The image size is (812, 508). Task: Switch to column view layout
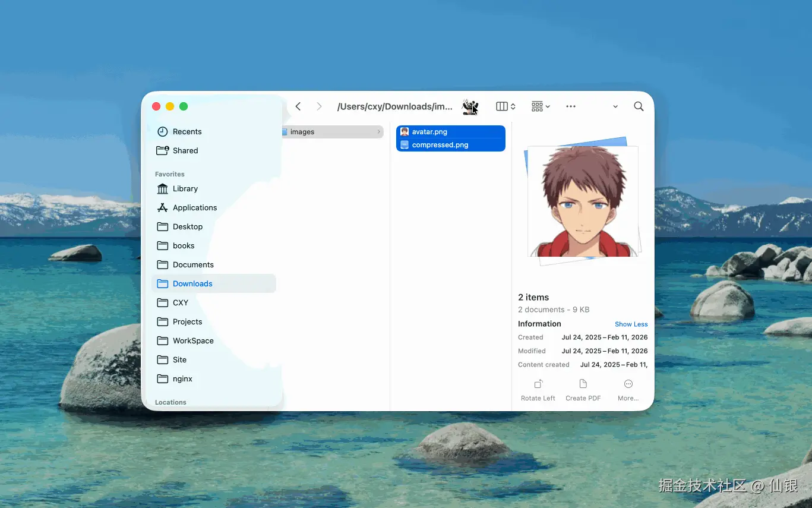tap(502, 106)
